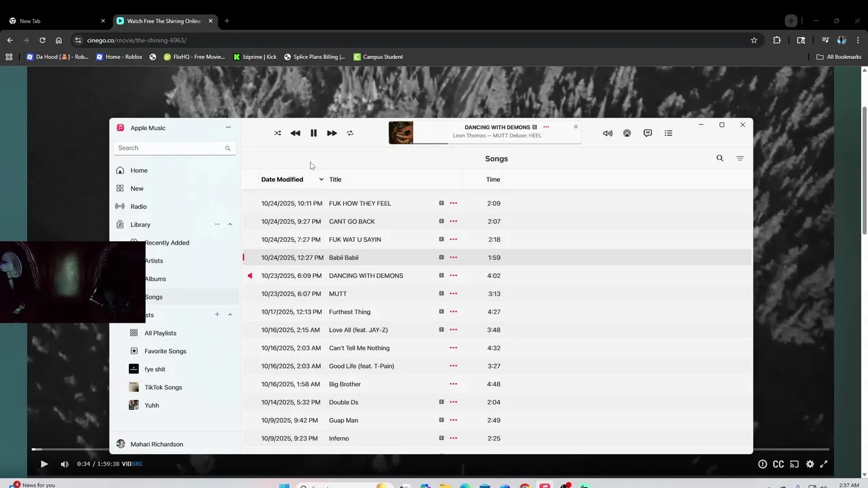
Task: Favorite the Dancing With Demons track
Action: 576,127
